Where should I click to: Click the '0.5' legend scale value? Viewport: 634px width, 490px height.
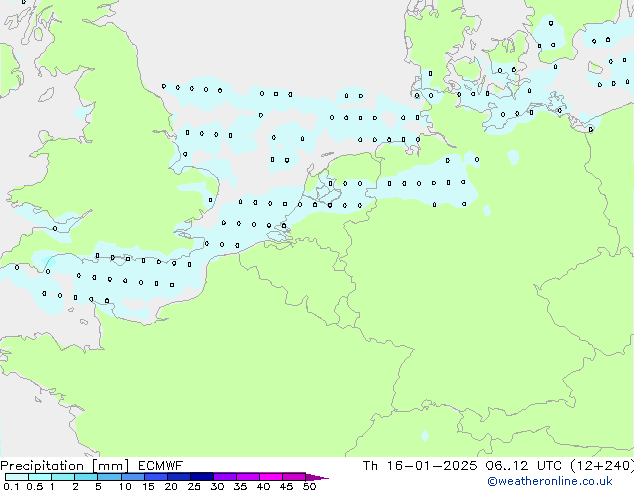click(35, 486)
